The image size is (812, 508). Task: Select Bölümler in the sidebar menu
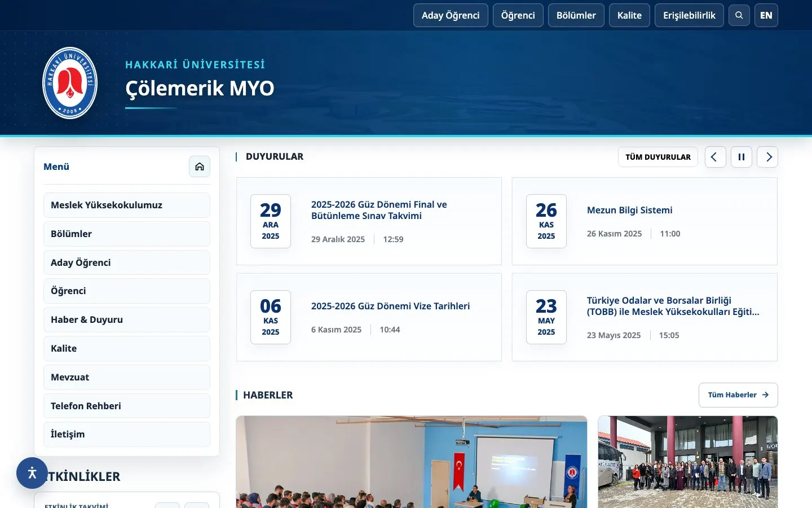pyautogui.click(x=127, y=234)
